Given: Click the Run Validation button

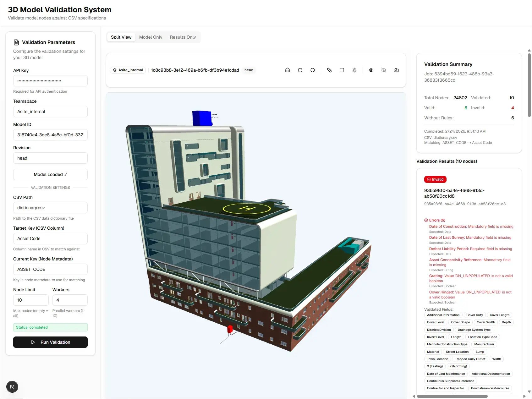Looking at the screenshot, I should tap(50, 342).
